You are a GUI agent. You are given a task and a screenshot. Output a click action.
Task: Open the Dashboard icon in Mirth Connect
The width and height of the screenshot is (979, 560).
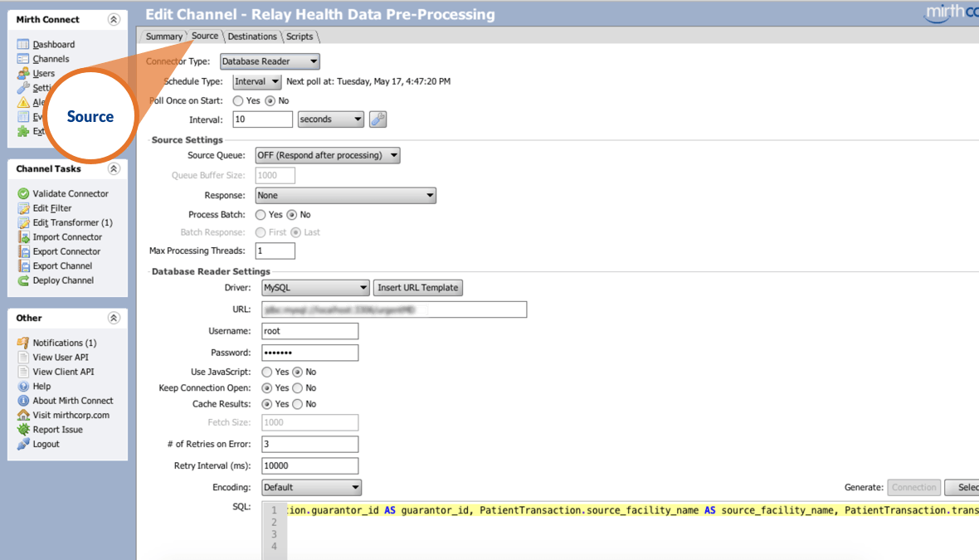[23, 44]
